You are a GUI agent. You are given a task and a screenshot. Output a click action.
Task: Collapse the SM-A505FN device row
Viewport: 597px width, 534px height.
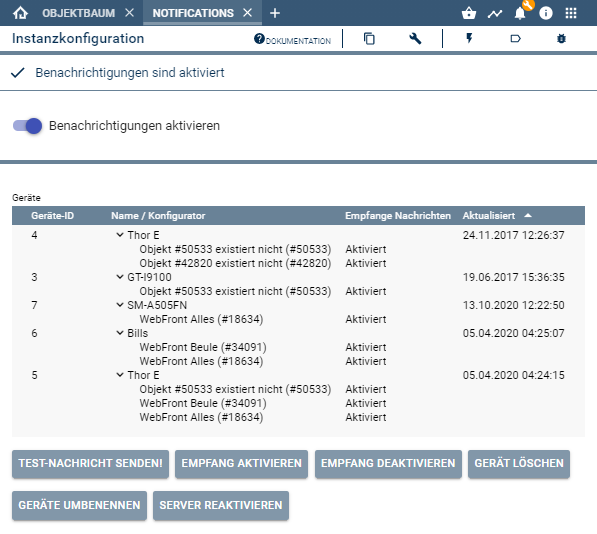click(120, 305)
